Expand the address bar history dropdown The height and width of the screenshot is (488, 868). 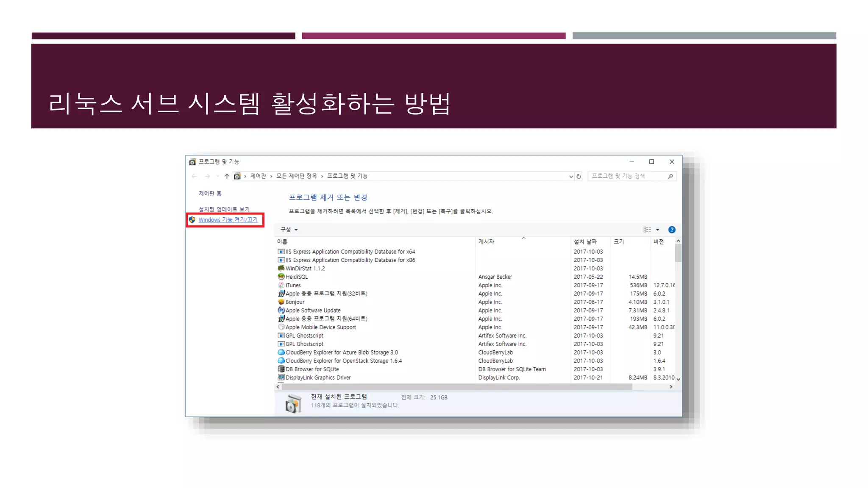coord(571,177)
